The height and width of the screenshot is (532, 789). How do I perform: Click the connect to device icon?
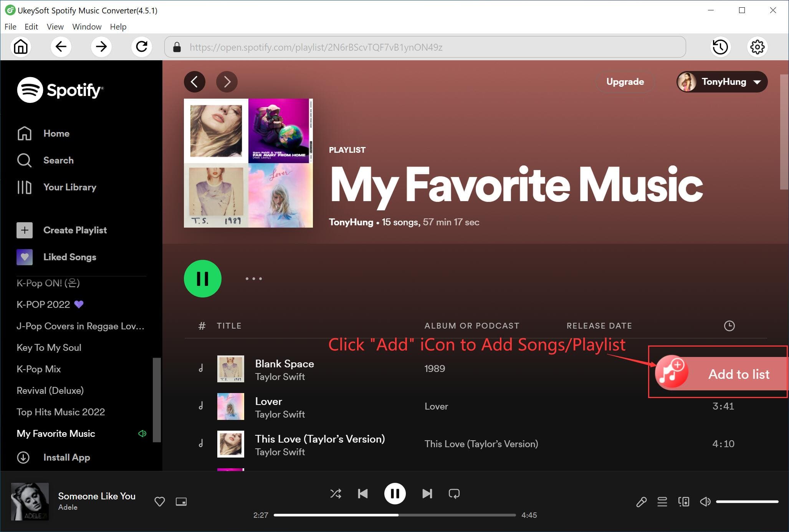tap(683, 502)
